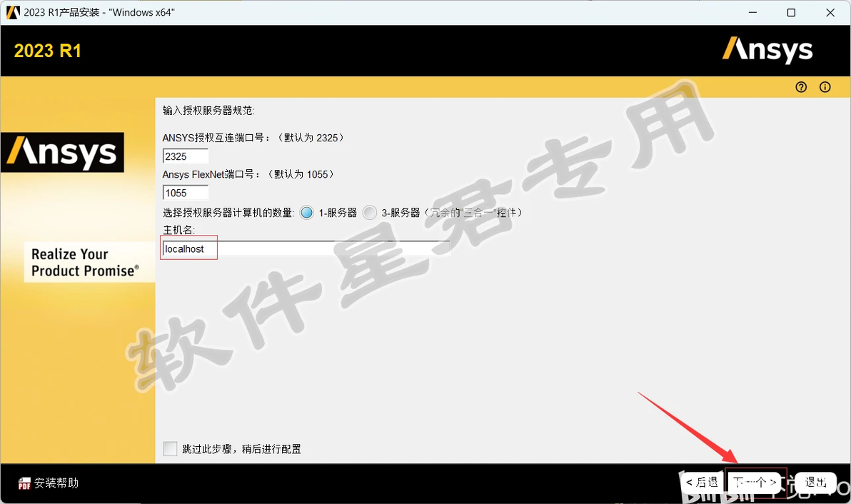The width and height of the screenshot is (851, 504).
Task: Tick the 跳过此步骤 checkbox
Action: pos(170,448)
